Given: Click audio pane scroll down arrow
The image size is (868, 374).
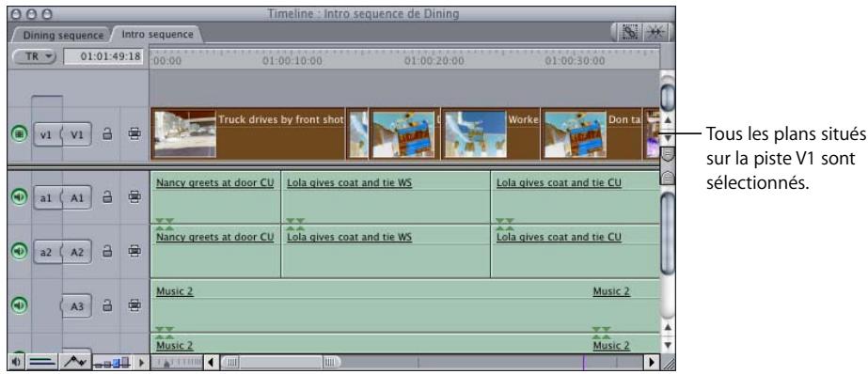Looking at the screenshot, I should pyautogui.click(x=668, y=345).
